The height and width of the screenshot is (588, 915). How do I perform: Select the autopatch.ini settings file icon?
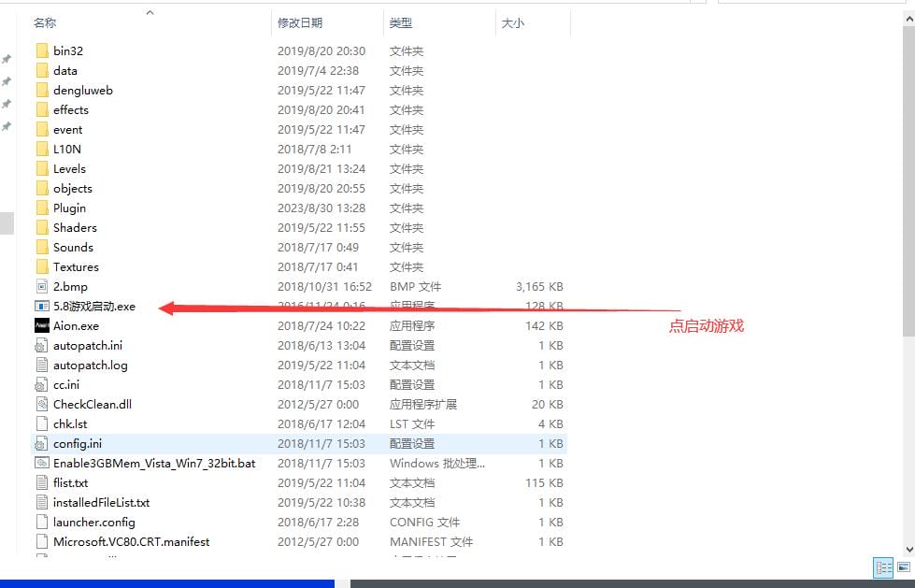pyautogui.click(x=41, y=346)
